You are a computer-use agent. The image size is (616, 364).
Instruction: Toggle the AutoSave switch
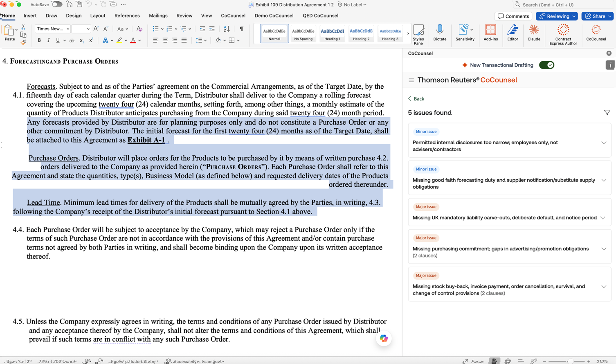tap(57, 4)
